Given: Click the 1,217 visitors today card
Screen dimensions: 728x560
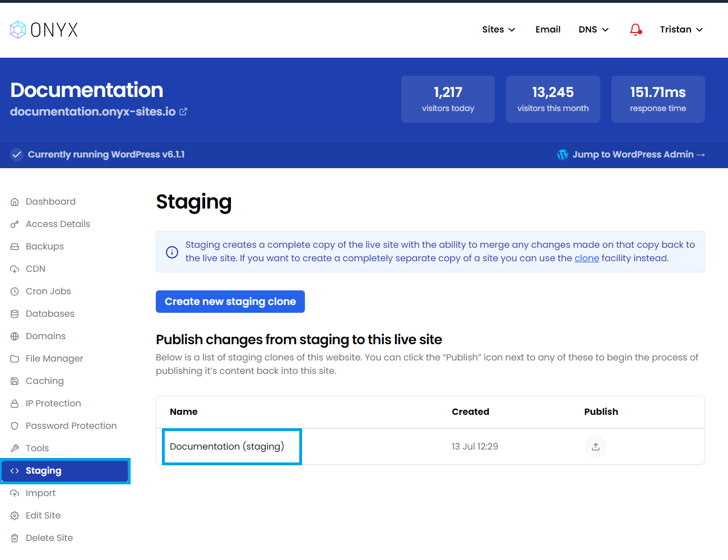Looking at the screenshot, I should tap(448, 99).
